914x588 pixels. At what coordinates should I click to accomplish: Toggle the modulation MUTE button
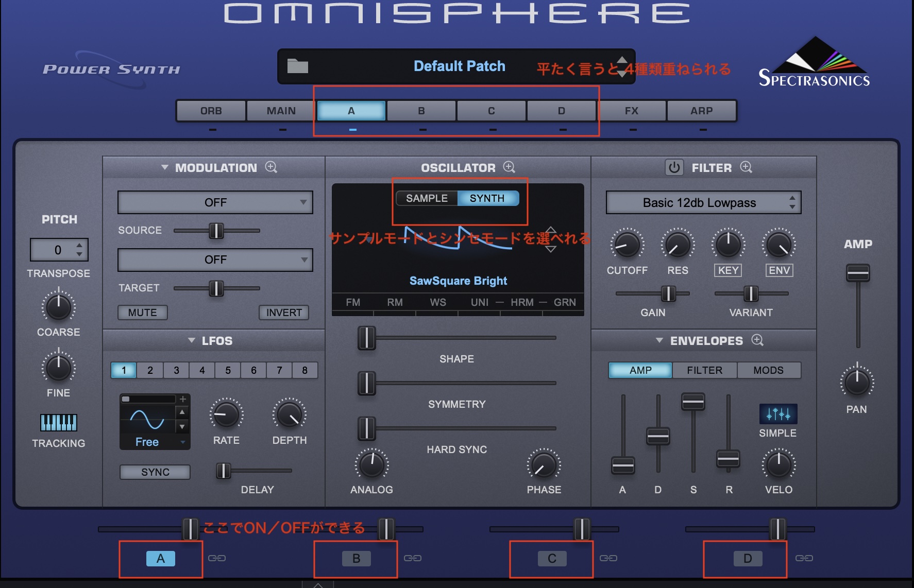click(x=143, y=313)
